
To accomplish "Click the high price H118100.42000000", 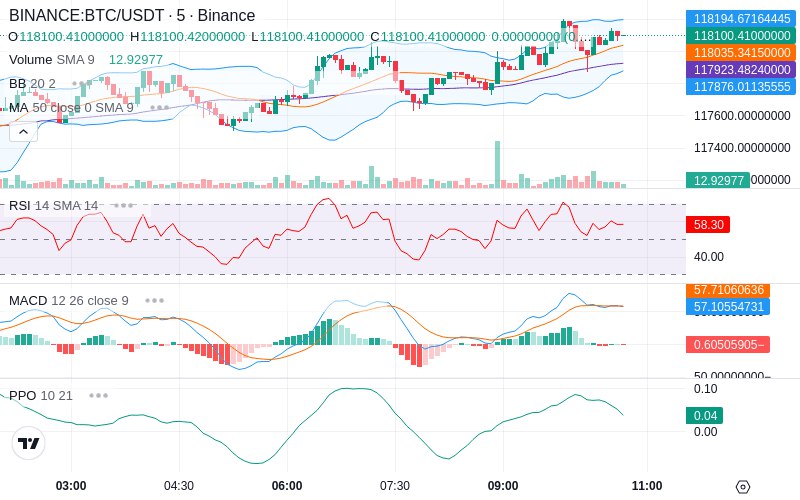I will click(188, 37).
